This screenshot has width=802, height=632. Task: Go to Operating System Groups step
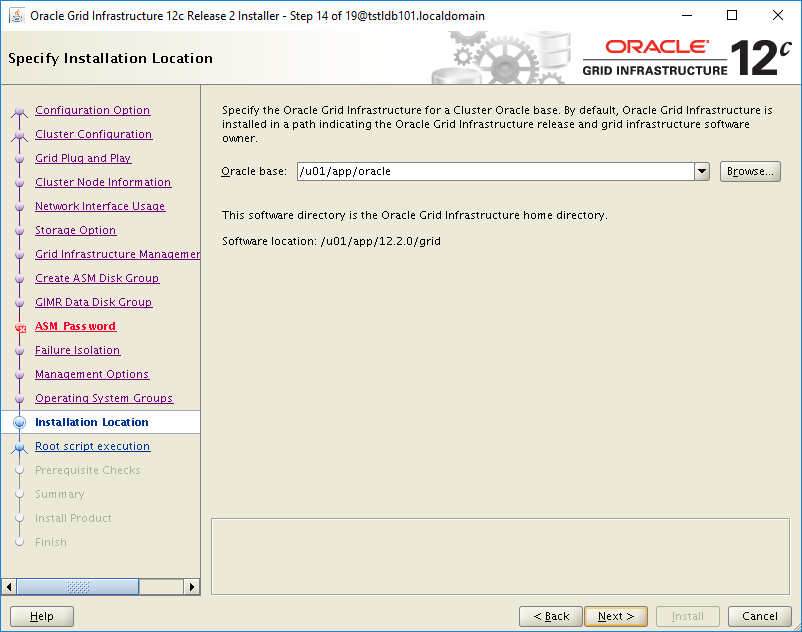click(104, 398)
